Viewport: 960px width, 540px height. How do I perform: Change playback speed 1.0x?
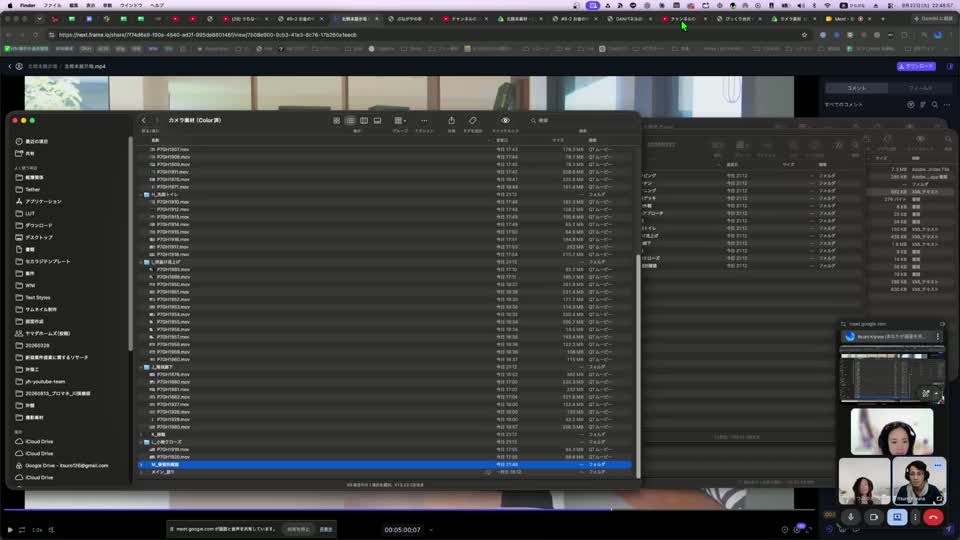point(37,530)
